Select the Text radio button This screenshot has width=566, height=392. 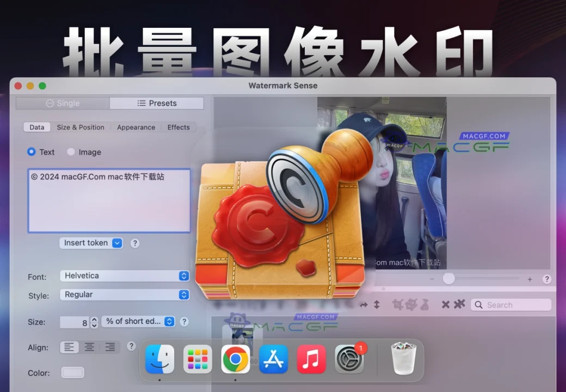pos(32,152)
